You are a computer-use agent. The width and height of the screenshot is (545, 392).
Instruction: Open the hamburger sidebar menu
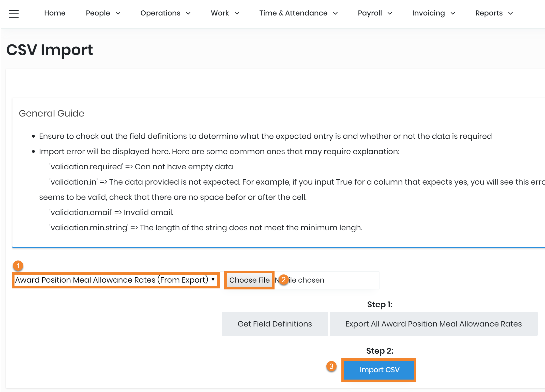[14, 13]
